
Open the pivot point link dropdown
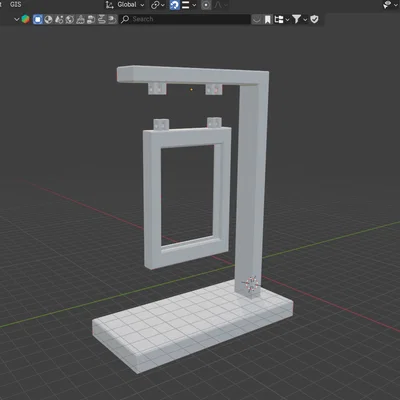coord(158,5)
